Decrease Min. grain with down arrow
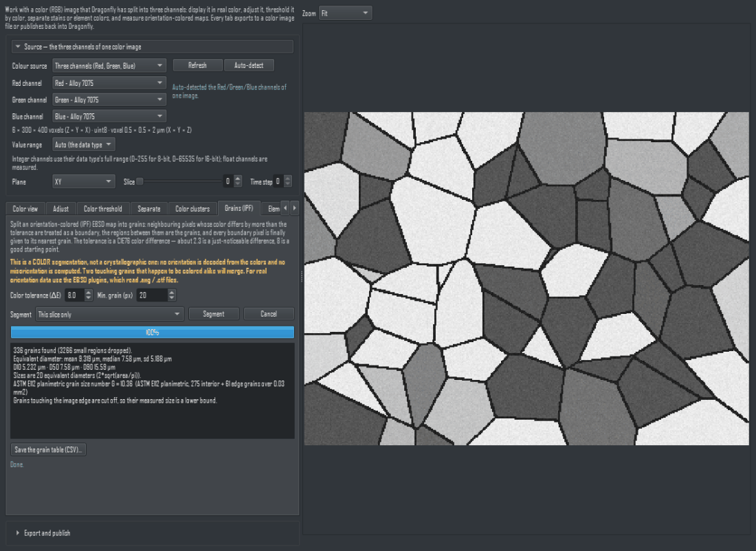756x551 pixels. click(x=172, y=298)
